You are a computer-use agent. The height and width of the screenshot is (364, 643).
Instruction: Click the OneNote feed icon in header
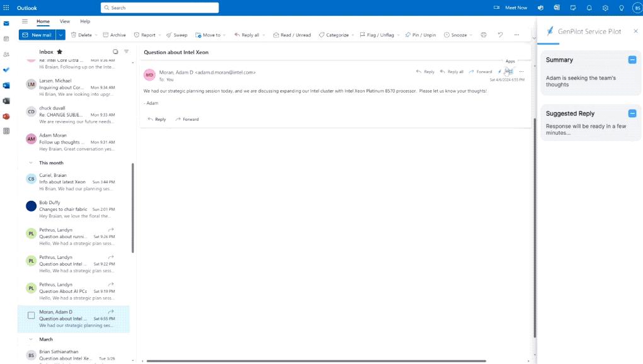(x=557, y=8)
